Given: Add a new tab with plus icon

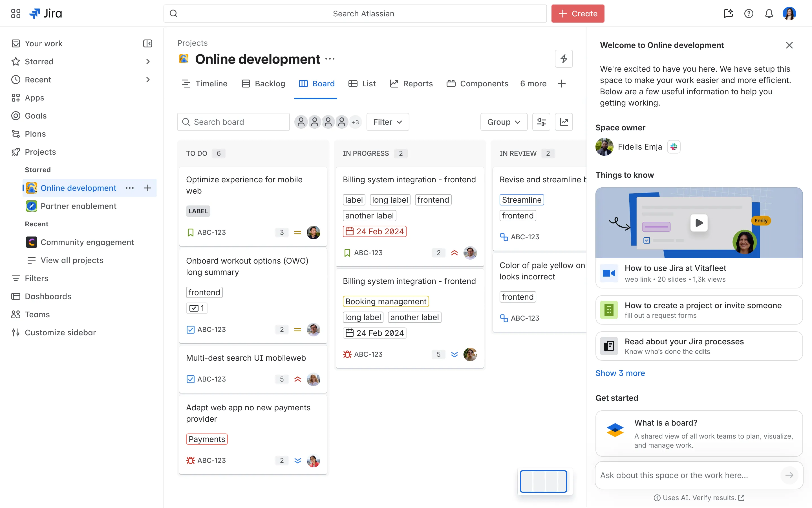Looking at the screenshot, I should [x=561, y=84].
